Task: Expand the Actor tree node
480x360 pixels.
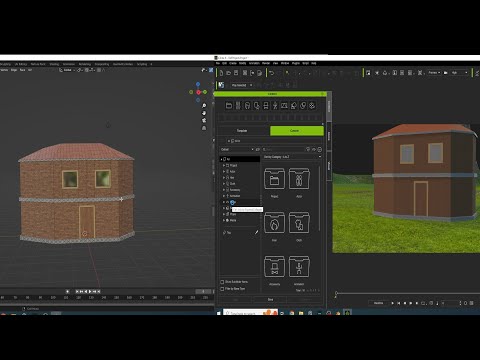Action: pyautogui.click(x=224, y=171)
